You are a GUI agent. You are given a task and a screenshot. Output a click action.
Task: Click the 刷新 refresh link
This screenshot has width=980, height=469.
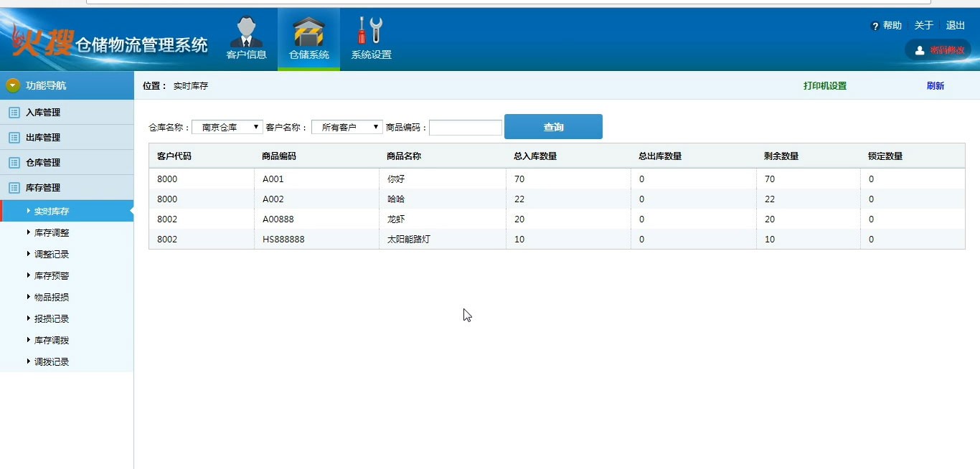coord(935,86)
